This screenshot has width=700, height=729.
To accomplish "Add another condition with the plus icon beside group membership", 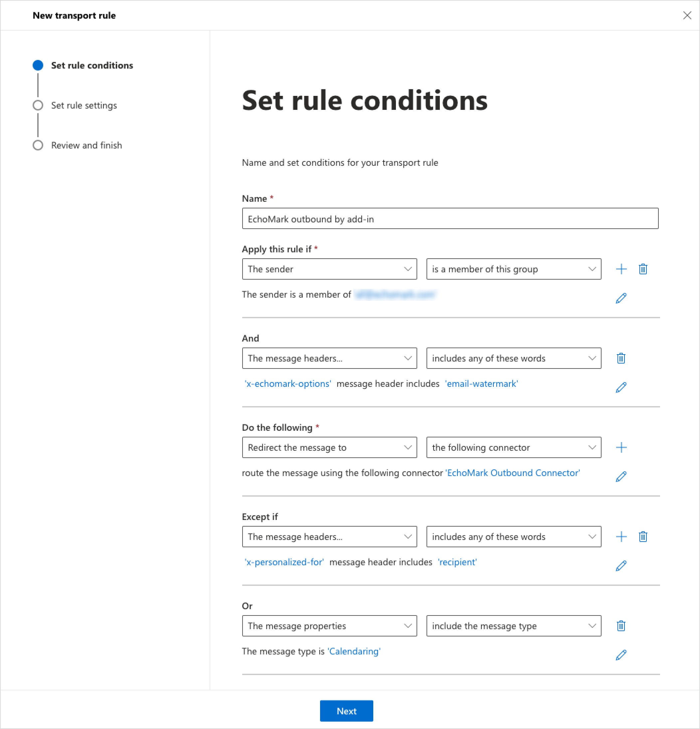I will coord(621,269).
